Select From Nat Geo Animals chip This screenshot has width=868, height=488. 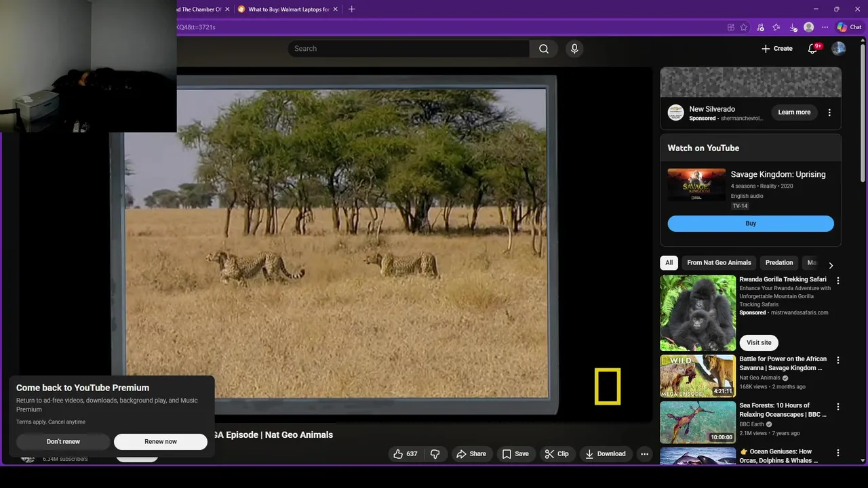[x=719, y=263]
